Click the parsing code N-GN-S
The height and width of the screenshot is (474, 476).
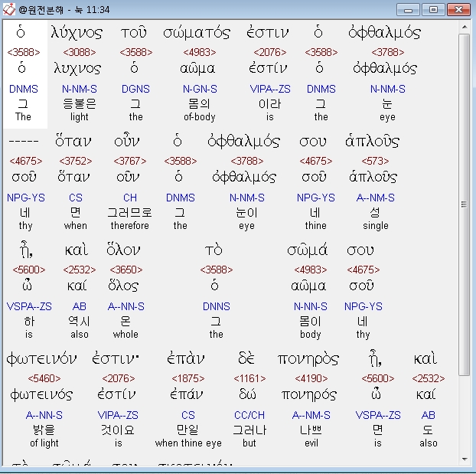click(x=200, y=89)
